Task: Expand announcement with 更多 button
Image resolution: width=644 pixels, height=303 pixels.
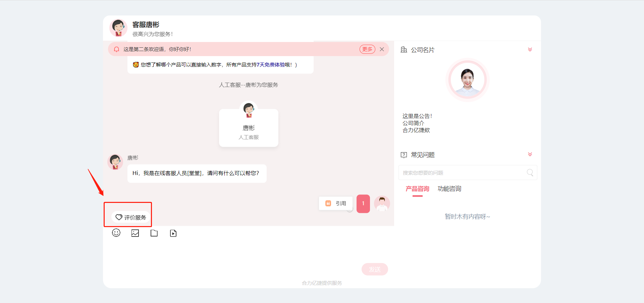Action: click(x=367, y=49)
